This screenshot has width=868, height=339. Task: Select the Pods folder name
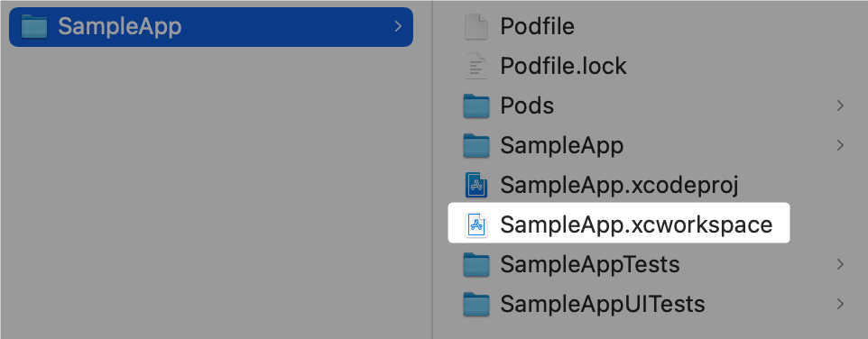[x=527, y=105]
